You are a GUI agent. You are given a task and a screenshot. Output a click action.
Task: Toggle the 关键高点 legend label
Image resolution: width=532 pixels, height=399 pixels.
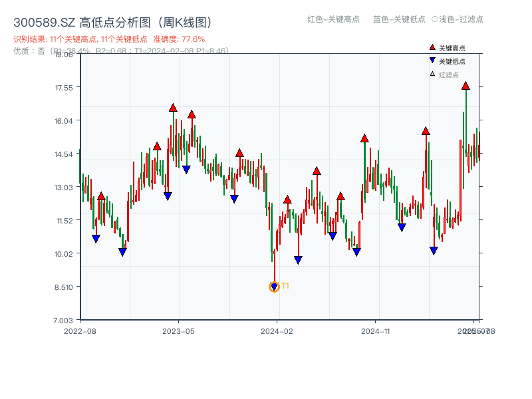(452, 48)
